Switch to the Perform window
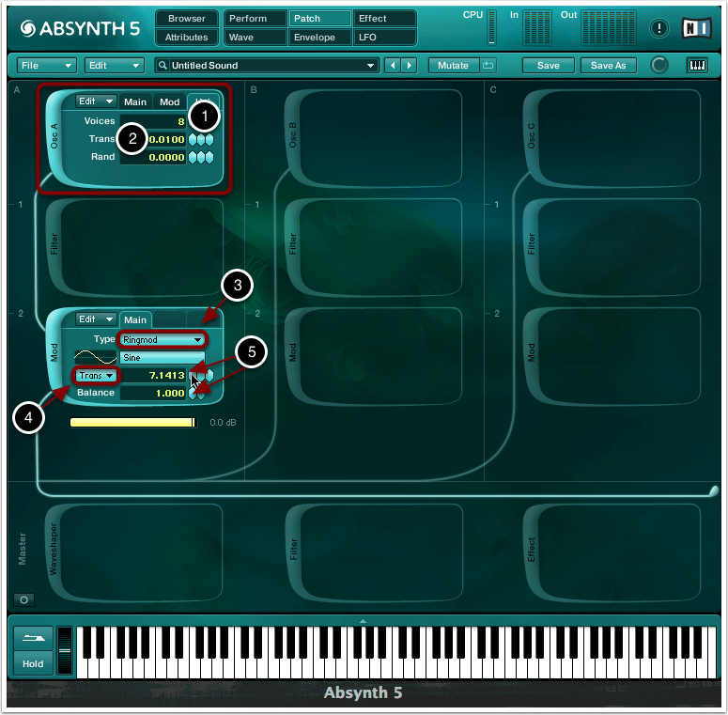 click(255, 19)
